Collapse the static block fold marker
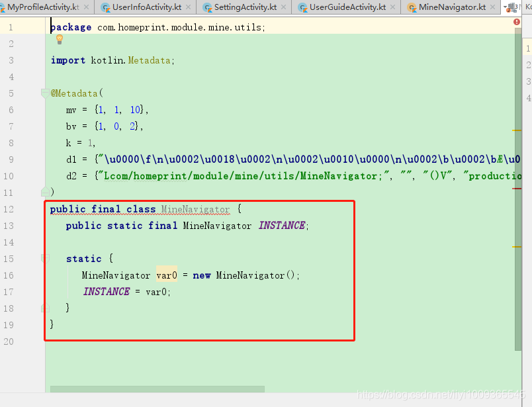Image resolution: width=532 pixels, height=407 pixels. click(x=45, y=259)
